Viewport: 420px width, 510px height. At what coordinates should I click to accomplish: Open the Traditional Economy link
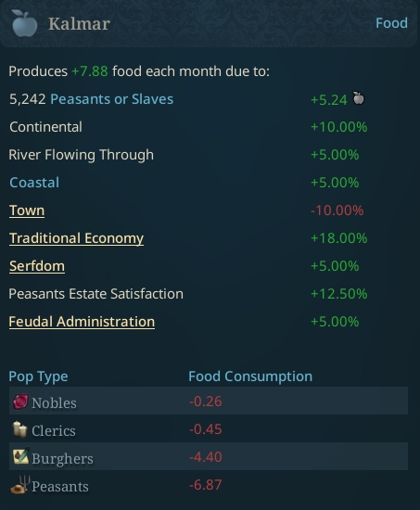pos(76,238)
